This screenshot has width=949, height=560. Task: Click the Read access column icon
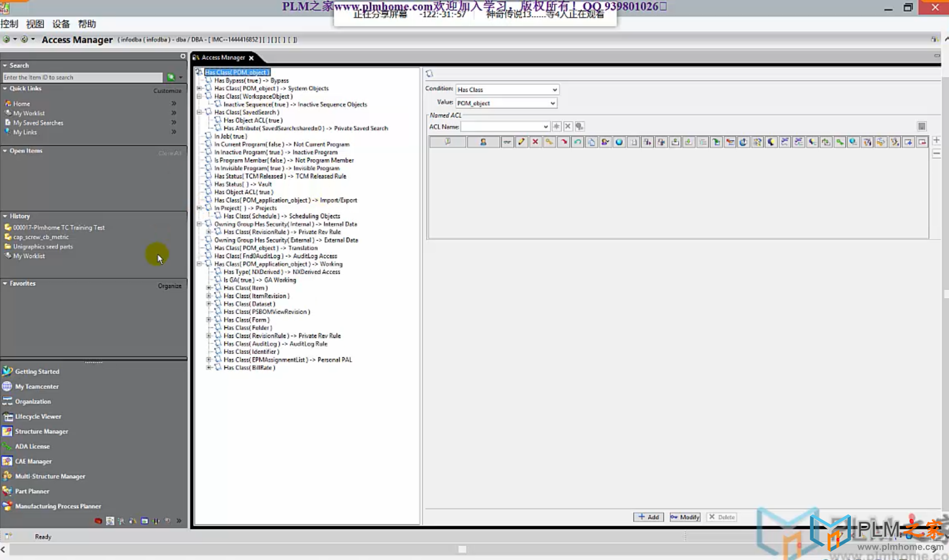(x=507, y=142)
